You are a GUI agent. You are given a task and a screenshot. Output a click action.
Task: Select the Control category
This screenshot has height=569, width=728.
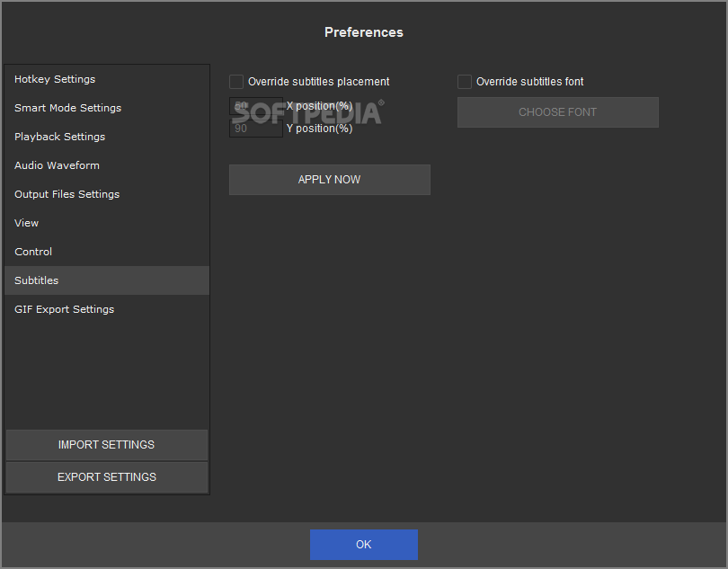tap(107, 252)
